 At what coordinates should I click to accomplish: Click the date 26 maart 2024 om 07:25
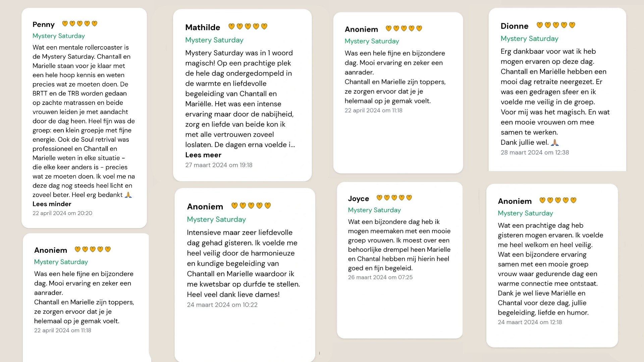click(380, 278)
